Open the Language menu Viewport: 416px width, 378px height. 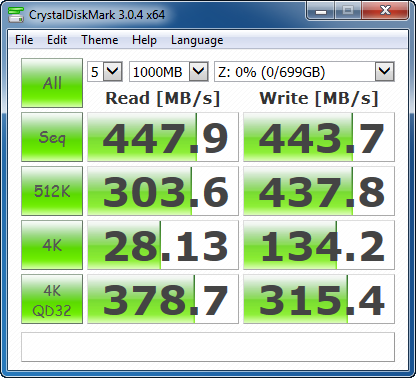point(197,40)
